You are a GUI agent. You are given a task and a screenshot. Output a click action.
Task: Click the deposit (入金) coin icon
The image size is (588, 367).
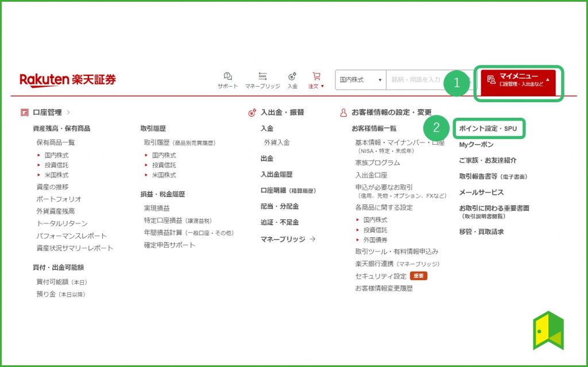pos(292,76)
